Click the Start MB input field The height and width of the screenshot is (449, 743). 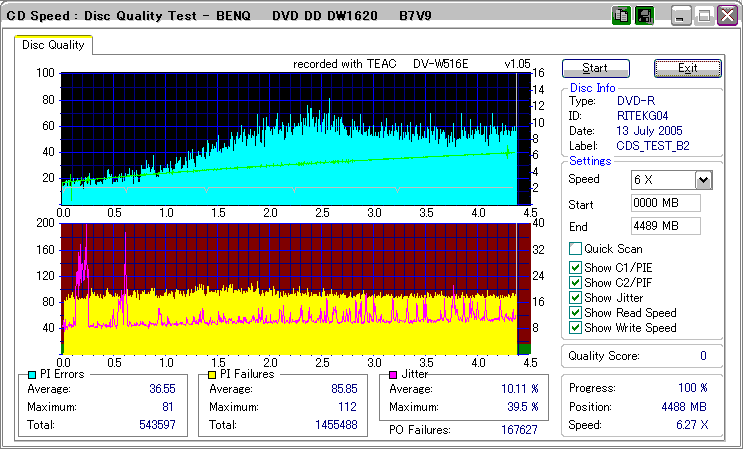666,203
